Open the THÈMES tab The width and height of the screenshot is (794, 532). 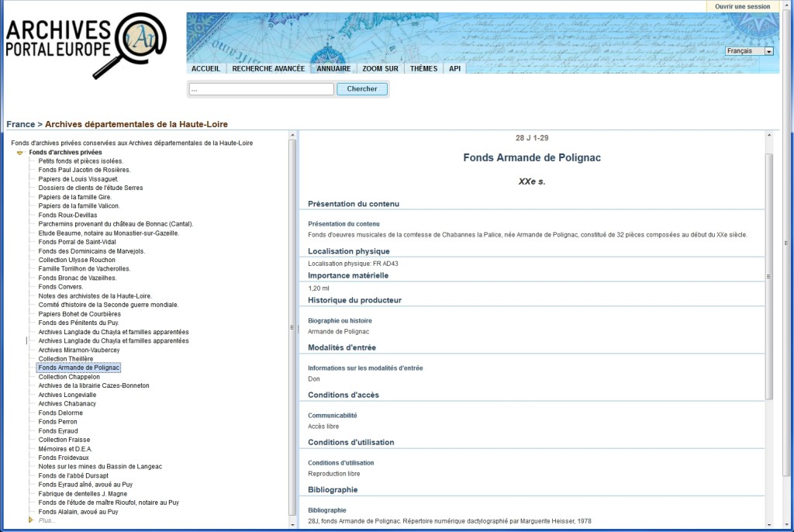tap(423, 68)
